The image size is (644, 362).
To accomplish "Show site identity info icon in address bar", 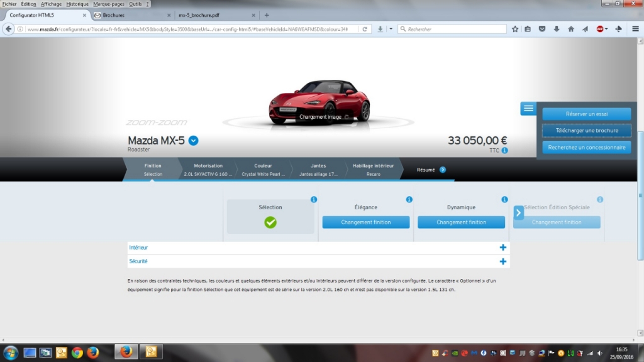I will click(19, 29).
